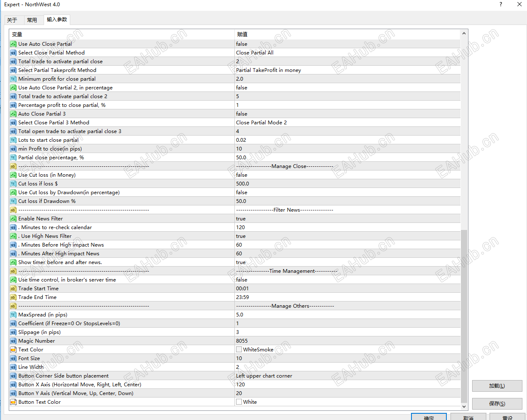This screenshot has width=527, height=420.
Task: Click the icon beside Show timer before and after news
Action: (13, 262)
